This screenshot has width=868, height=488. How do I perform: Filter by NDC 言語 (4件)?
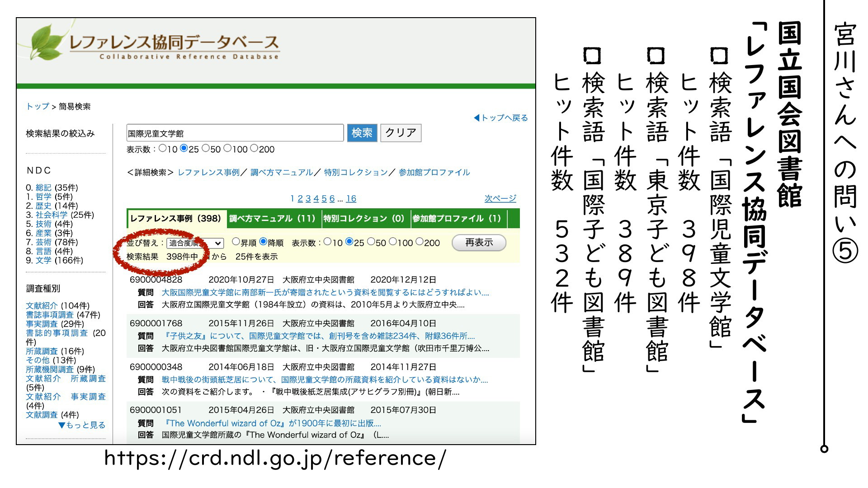click(x=43, y=251)
